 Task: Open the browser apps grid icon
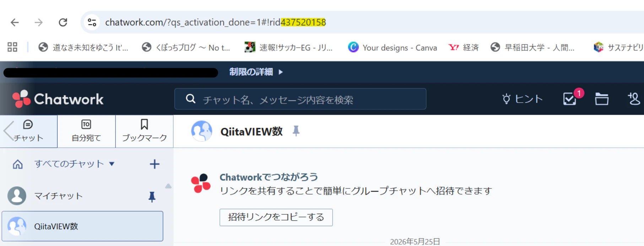(12, 47)
